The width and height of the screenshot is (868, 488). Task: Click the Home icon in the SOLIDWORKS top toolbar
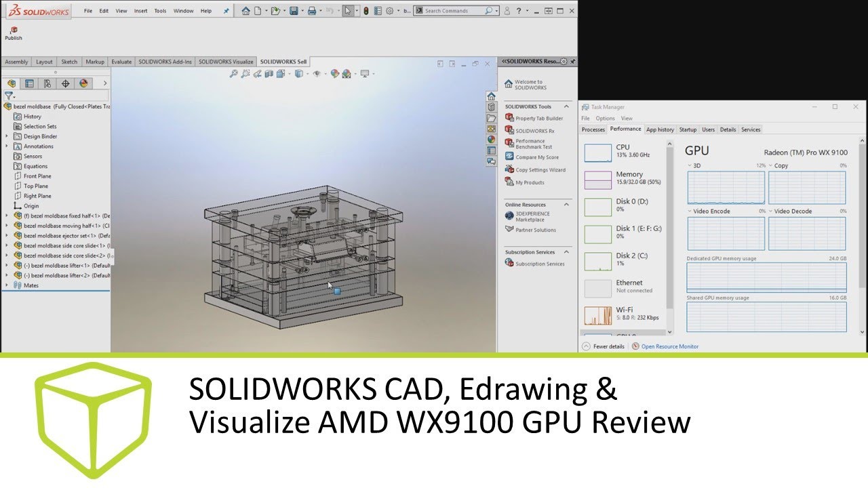245,11
